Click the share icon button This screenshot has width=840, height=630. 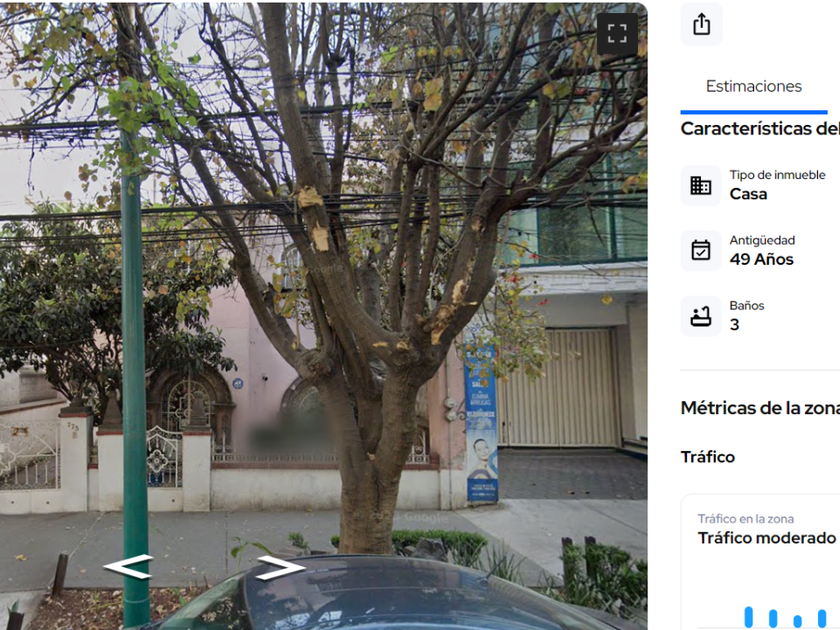point(701,24)
